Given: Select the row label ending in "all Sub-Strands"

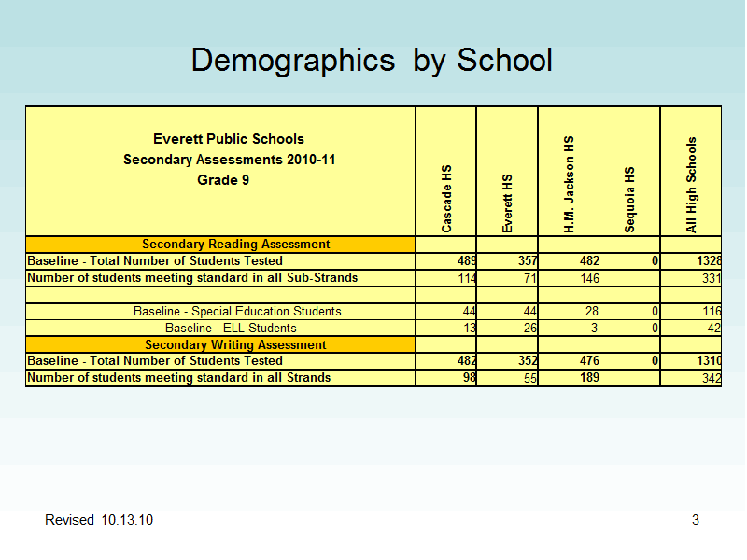Looking at the screenshot, I should (192, 277).
